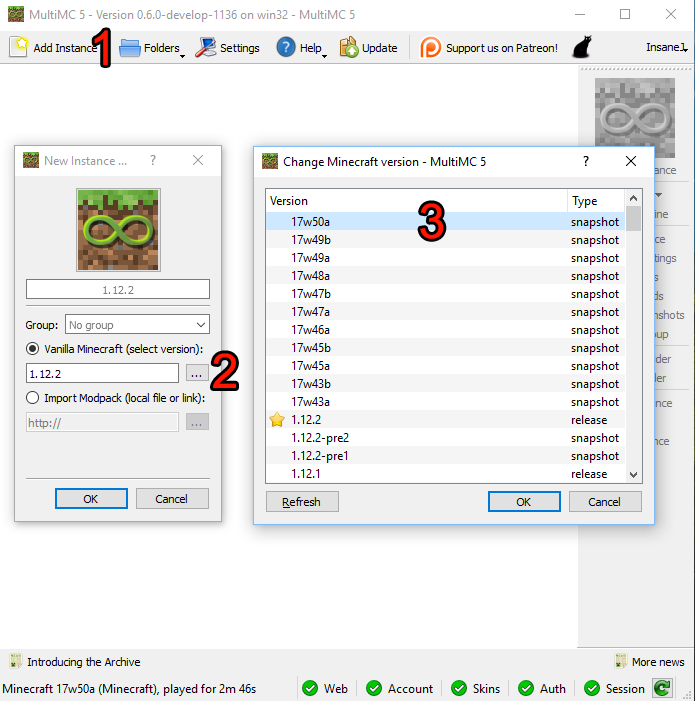The width and height of the screenshot is (695, 701).
Task: Select Import Modpack radio button
Action: pos(34,398)
